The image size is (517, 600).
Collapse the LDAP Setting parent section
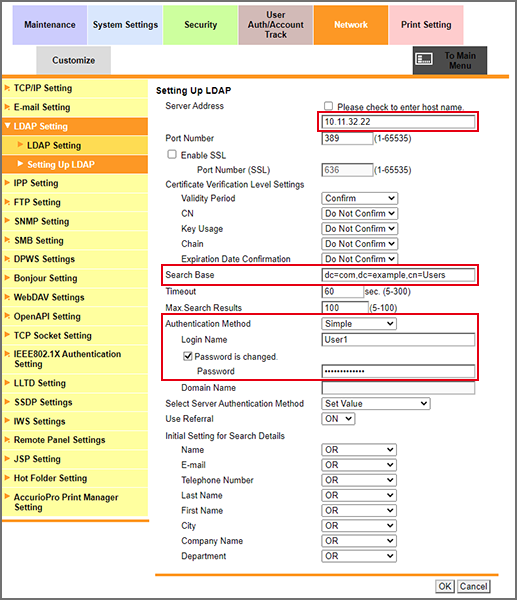click(75, 126)
